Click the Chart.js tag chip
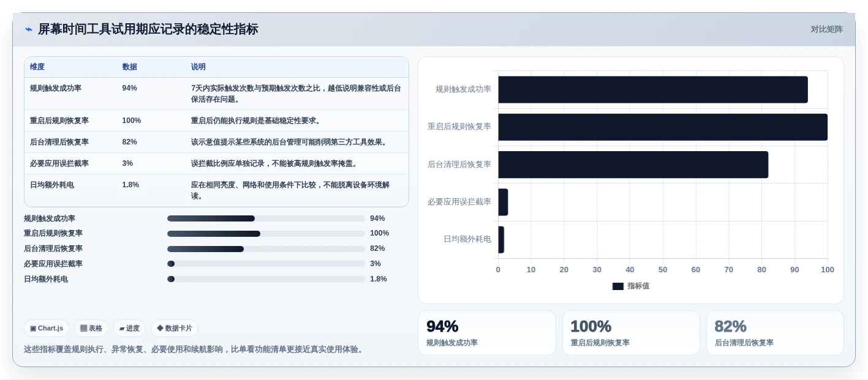The height and width of the screenshot is (380, 868). [x=47, y=328]
